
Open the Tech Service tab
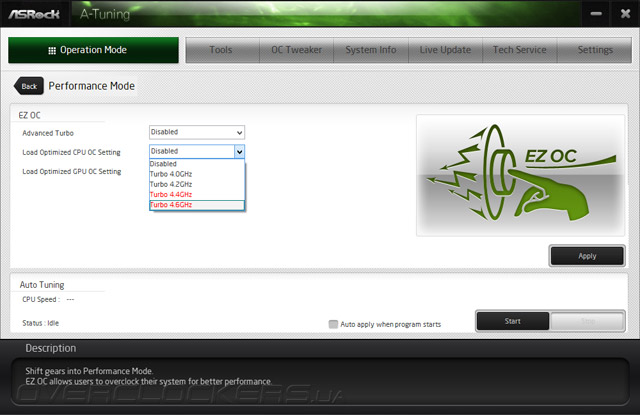520,50
